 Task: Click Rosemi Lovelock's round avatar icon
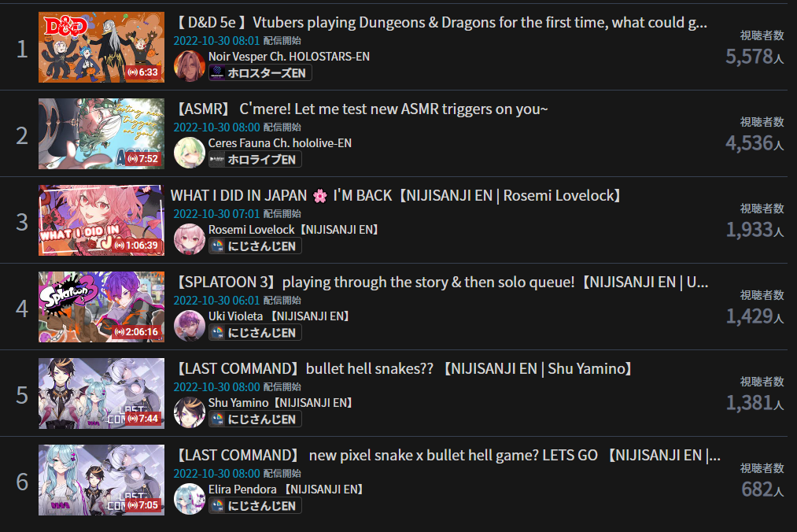click(190, 239)
